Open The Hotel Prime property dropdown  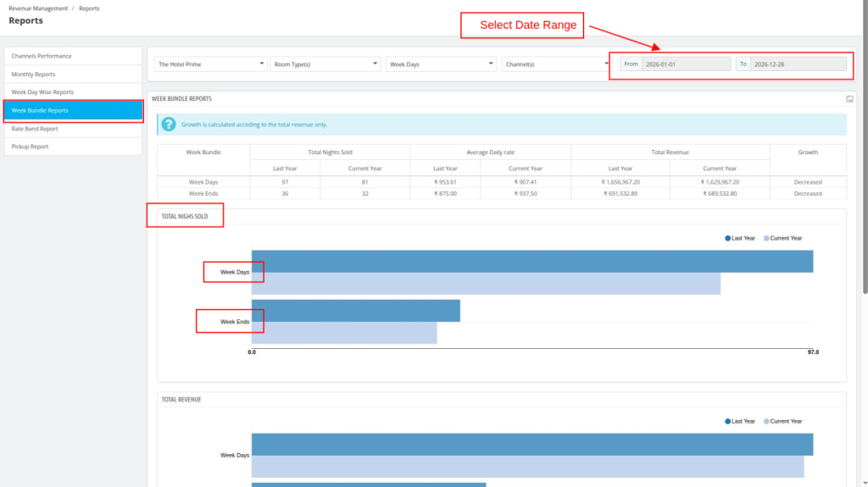pyautogui.click(x=211, y=64)
